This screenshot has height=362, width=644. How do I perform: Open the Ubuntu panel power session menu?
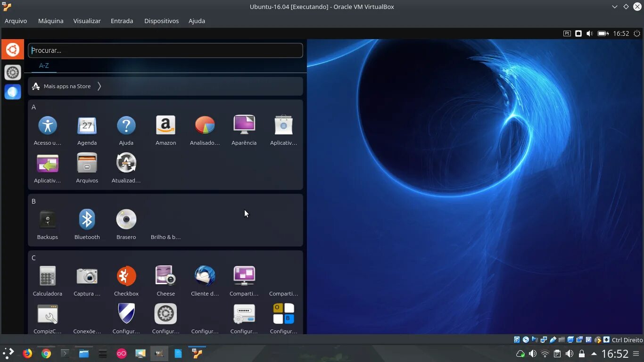(x=637, y=33)
